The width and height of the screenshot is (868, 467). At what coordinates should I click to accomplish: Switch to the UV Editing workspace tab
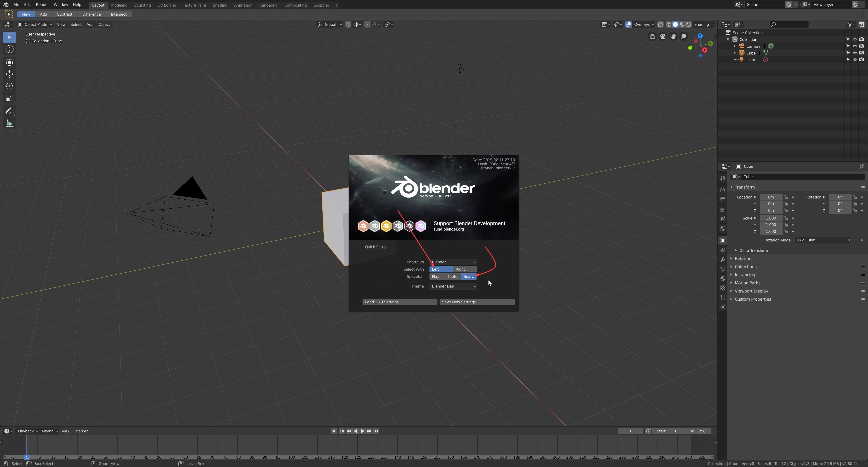166,5
